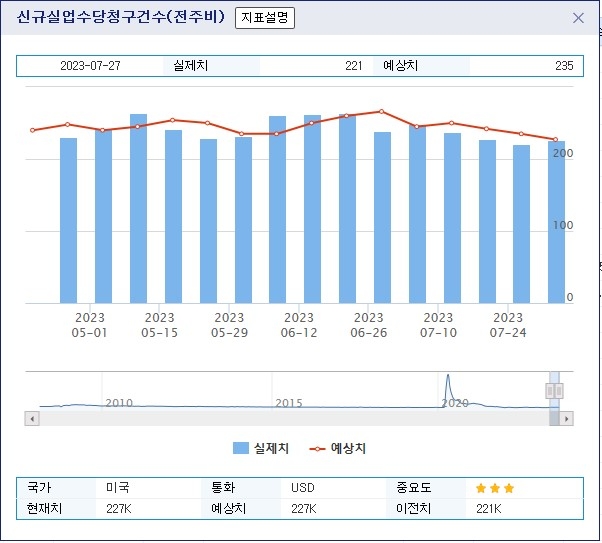Select the bar above the 2023 05-29 label
This screenshot has width=602, height=543.
tap(243, 220)
